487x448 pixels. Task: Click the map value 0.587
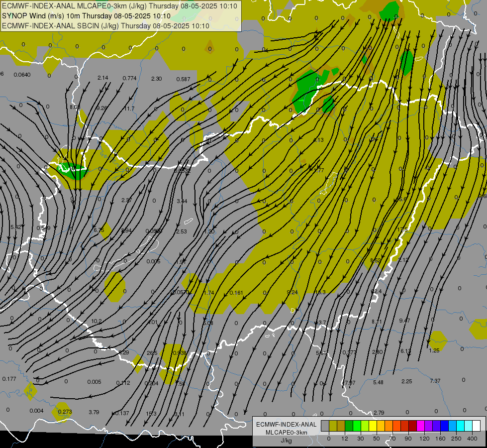[x=183, y=79]
